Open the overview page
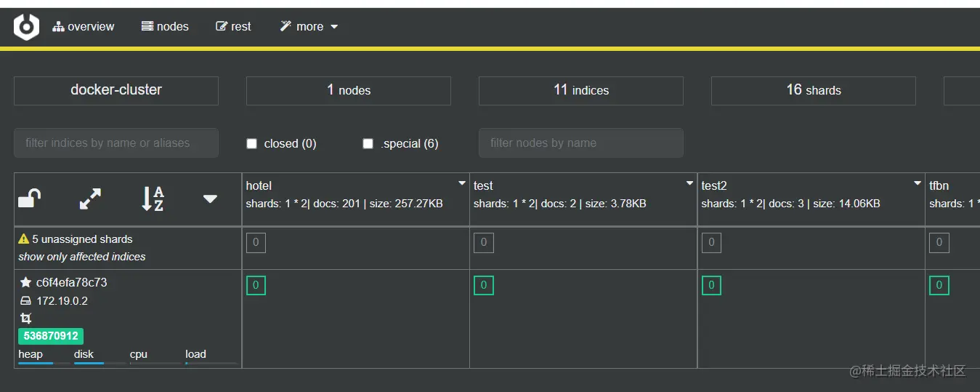Viewport: 980px width, 392px height. 84,27
